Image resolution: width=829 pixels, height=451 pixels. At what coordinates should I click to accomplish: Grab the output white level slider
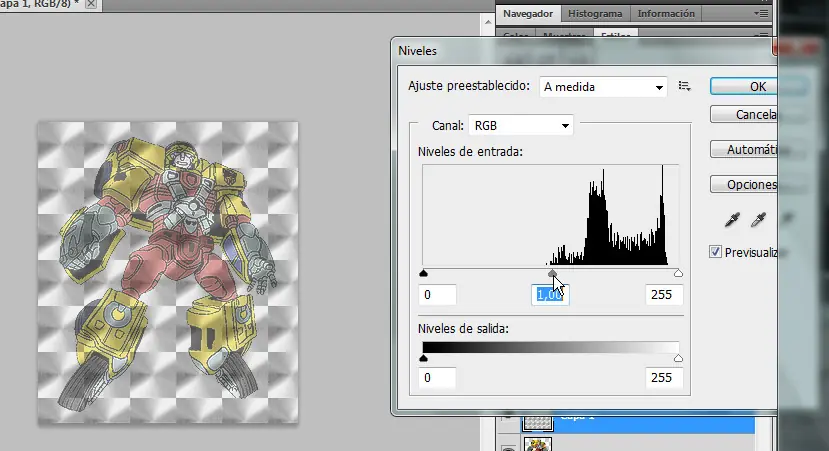click(678, 358)
